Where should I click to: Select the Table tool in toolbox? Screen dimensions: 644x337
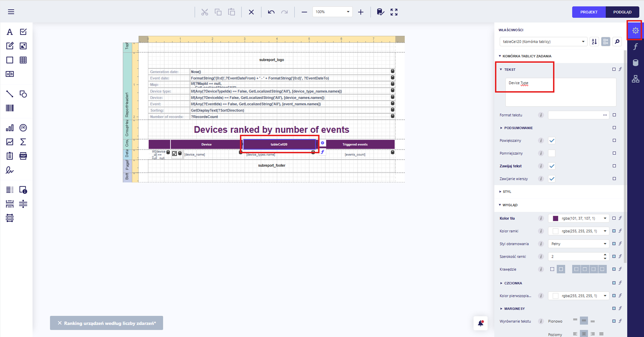tap(23, 60)
